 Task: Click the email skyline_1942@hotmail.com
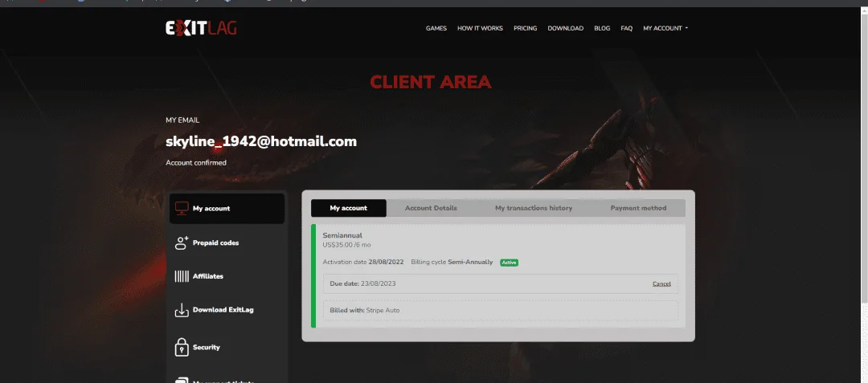coord(261,141)
